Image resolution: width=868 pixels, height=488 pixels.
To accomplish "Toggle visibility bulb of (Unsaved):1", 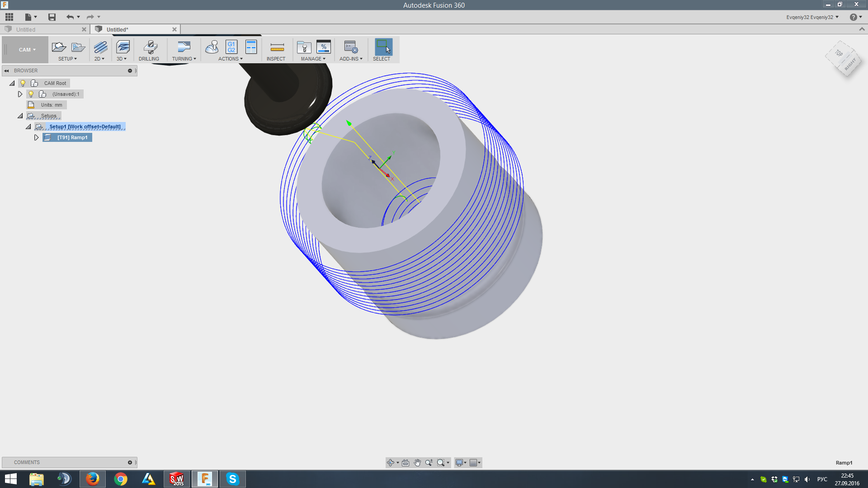I will 31,94.
